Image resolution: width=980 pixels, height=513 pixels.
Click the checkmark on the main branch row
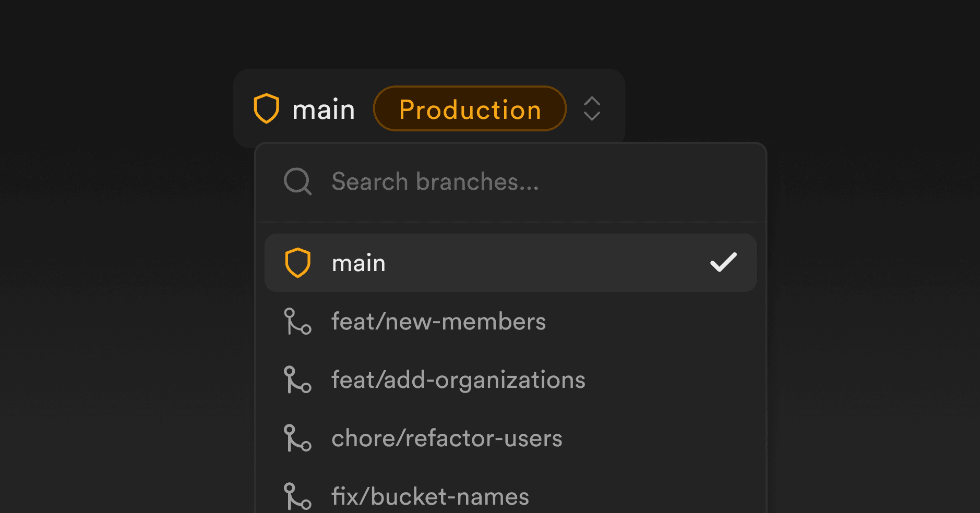(x=723, y=263)
